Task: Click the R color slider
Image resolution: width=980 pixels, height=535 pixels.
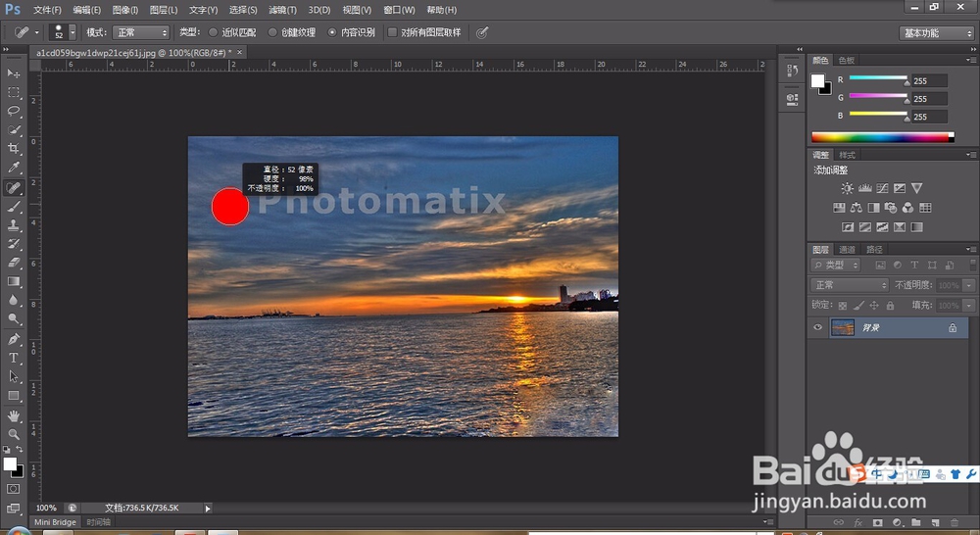Action: coord(878,78)
